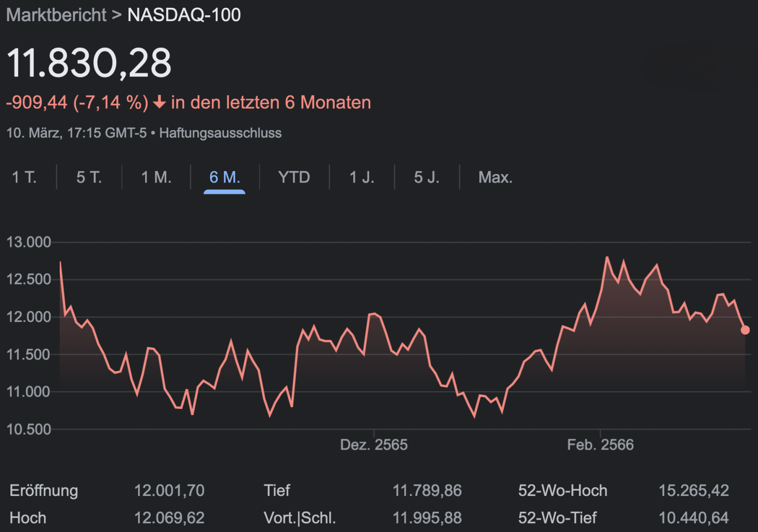758x532 pixels.
Task: Select the 1 T. time range
Action: pos(25,177)
